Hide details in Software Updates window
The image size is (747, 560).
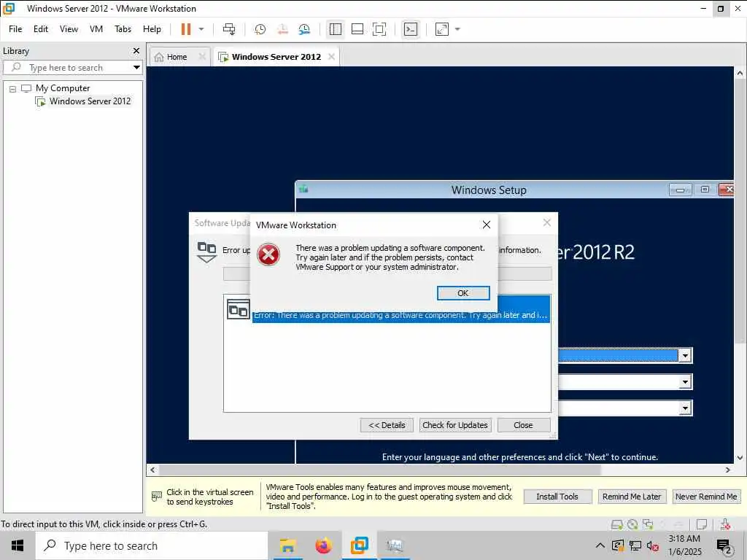click(387, 425)
